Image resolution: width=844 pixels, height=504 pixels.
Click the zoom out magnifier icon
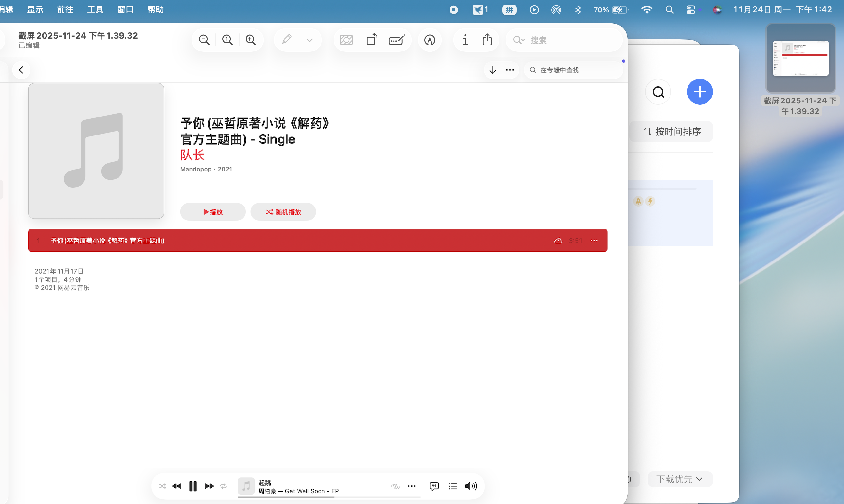204,40
